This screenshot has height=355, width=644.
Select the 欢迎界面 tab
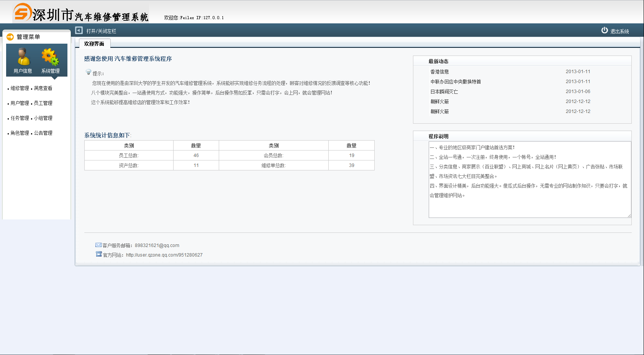pos(95,43)
